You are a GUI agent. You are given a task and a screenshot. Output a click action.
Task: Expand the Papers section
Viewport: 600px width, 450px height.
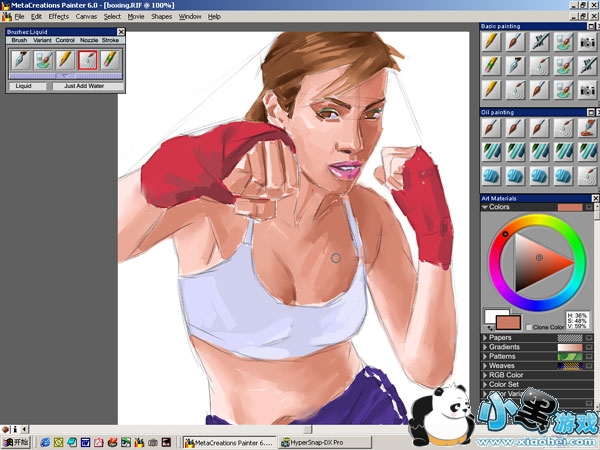485,338
